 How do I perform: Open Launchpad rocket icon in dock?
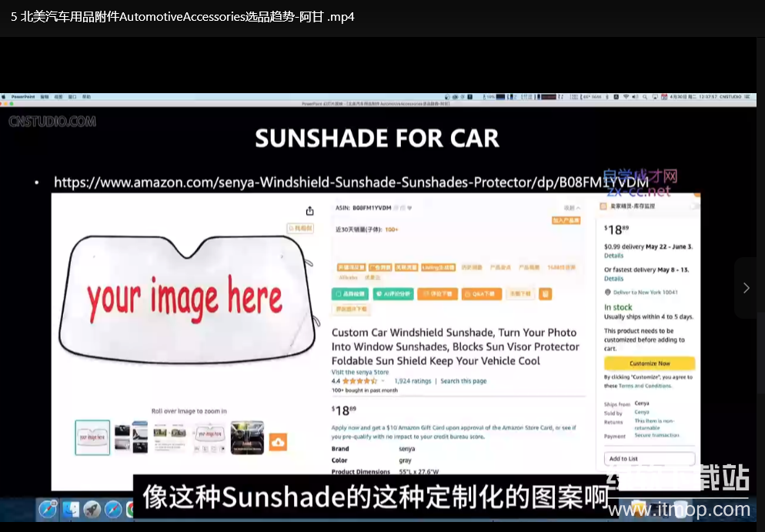pyautogui.click(x=92, y=510)
